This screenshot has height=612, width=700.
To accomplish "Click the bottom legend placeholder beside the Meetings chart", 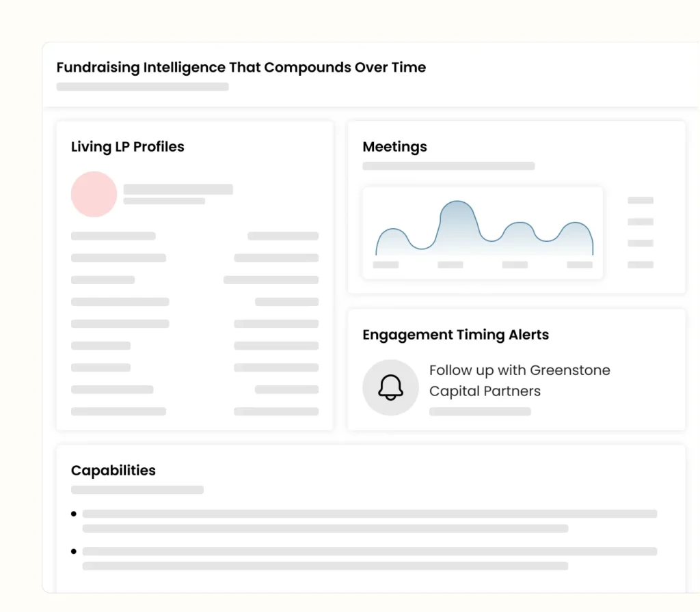I will (641, 264).
